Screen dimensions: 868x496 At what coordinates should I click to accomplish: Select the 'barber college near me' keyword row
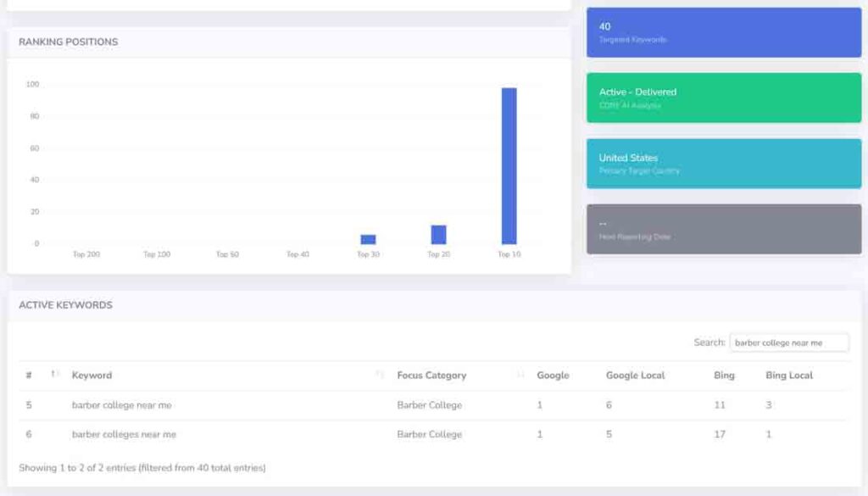[121, 405]
